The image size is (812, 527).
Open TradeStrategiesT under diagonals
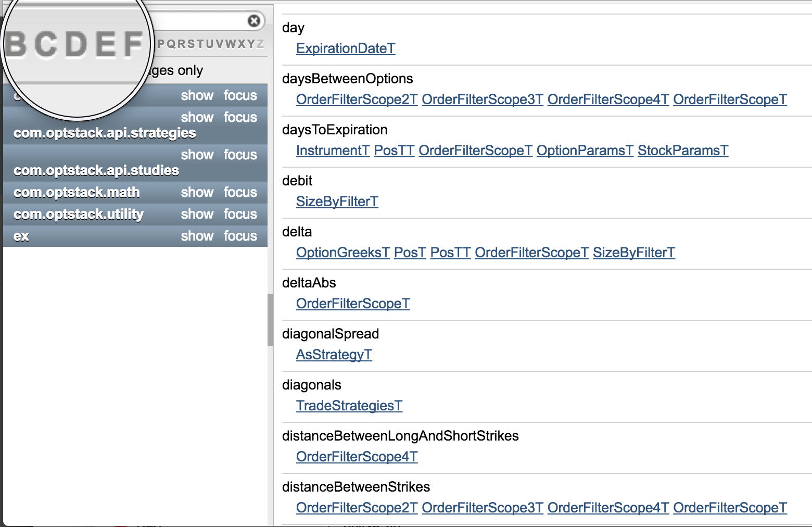[x=349, y=406]
